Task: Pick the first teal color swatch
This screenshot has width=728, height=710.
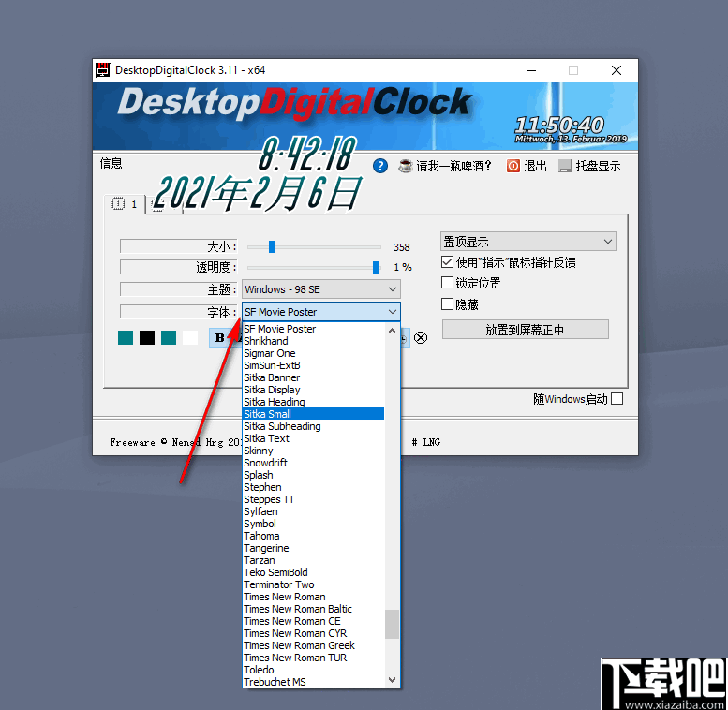Action: (126, 337)
